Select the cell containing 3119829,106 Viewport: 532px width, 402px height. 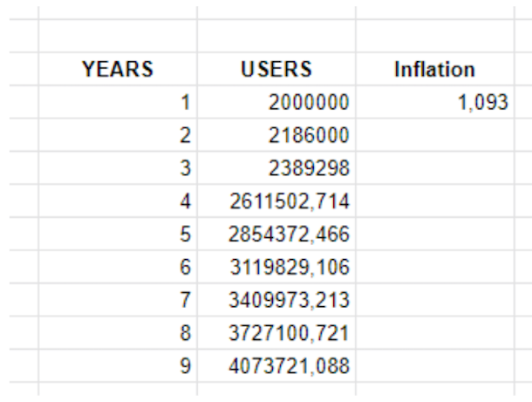[x=276, y=266]
